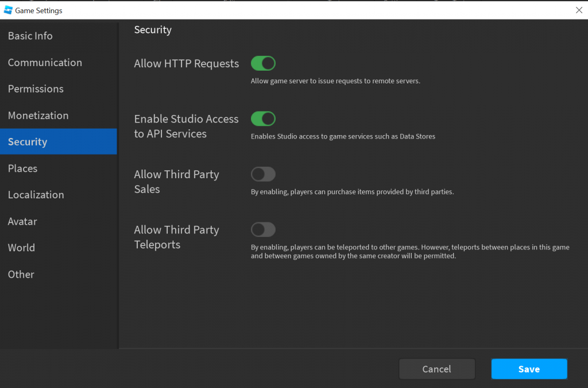Click the Allow HTTP Requests label
Screen dimensions: 588x388
[187, 63]
